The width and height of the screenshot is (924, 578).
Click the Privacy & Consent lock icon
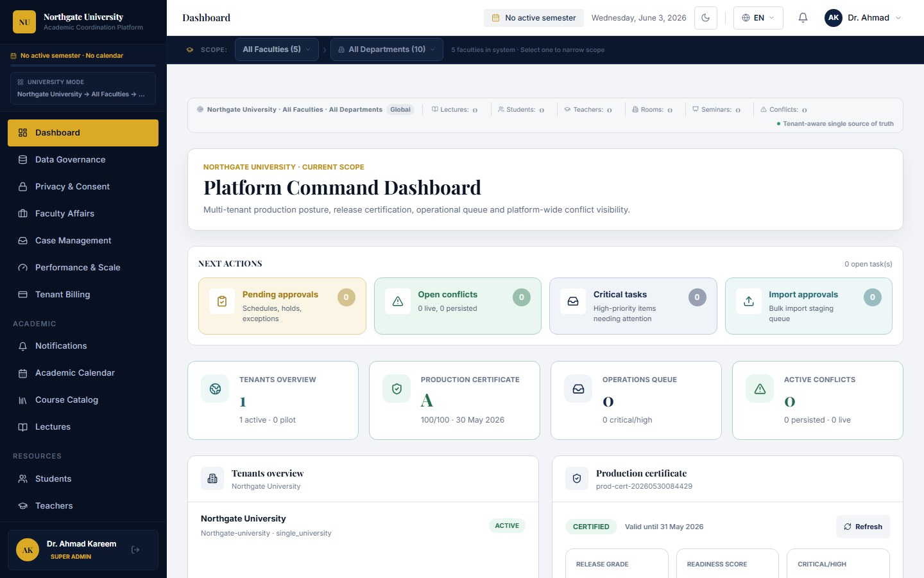pyautogui.click(x=22, y=187)
